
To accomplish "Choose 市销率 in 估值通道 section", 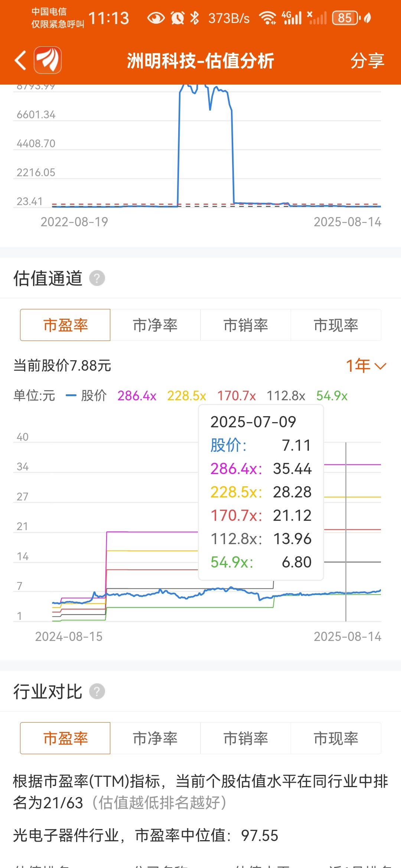I will pyautogui.click(x=246, y=325).
